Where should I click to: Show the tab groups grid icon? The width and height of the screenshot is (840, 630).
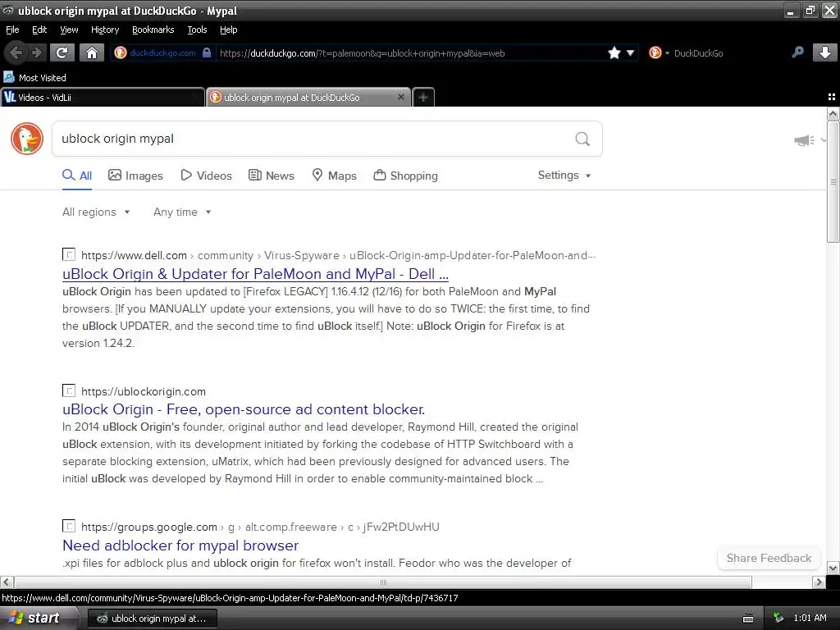pos(832,97)
